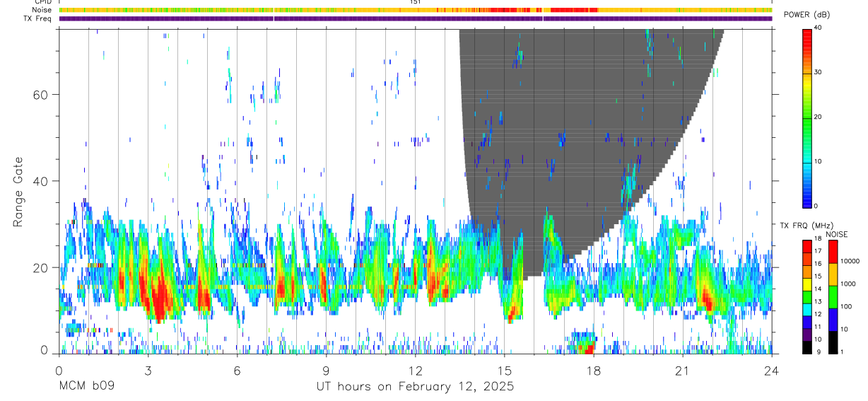The height and width of the screenshot is (401, 868).
Task: Click x-axis tick label 9
Action: coord(326,370)
